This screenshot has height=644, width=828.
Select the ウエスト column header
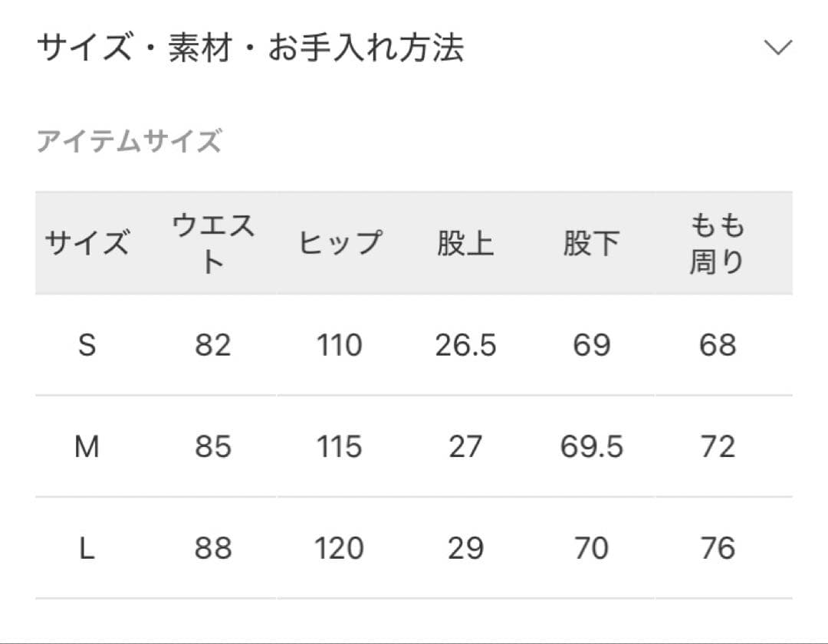pyautogui.click(x=212, y=242)
